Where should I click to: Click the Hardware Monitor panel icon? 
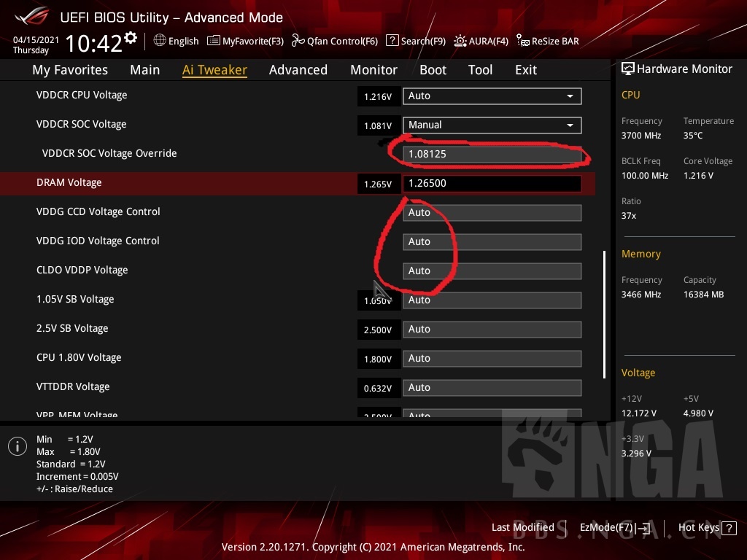[x=628, y=69]
